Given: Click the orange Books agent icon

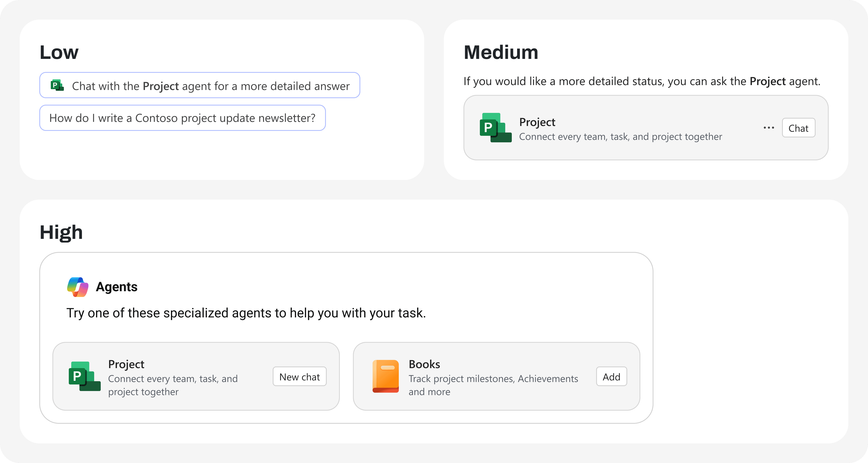Looking at the screenshot, I should (x=385, y=376).
